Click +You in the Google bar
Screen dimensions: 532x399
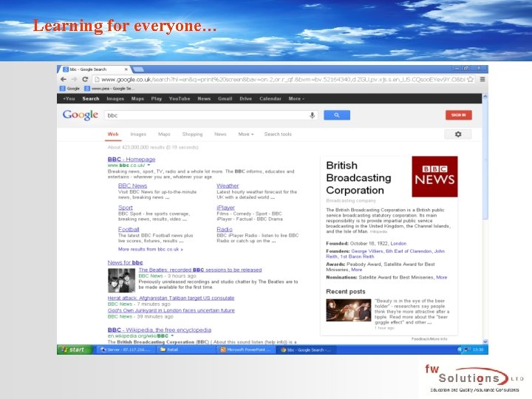coord(69,99)
